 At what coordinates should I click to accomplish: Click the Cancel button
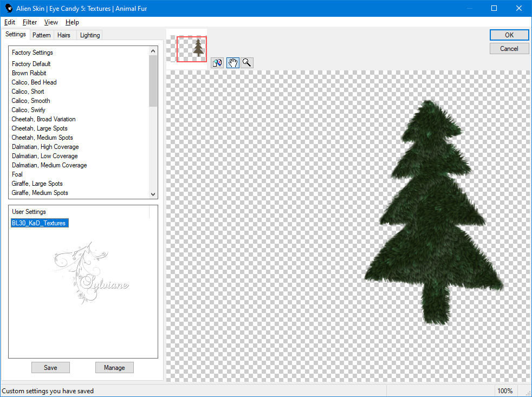(x=509, y=49)
